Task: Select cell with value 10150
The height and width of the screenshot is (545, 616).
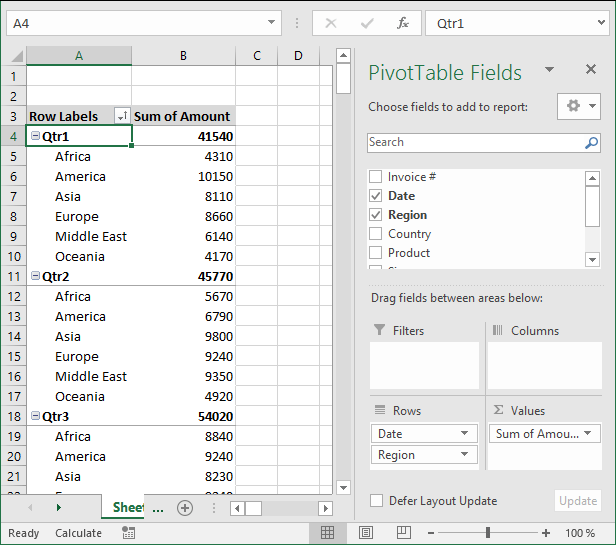Action: pyautogui.click(x=183, y=176)
